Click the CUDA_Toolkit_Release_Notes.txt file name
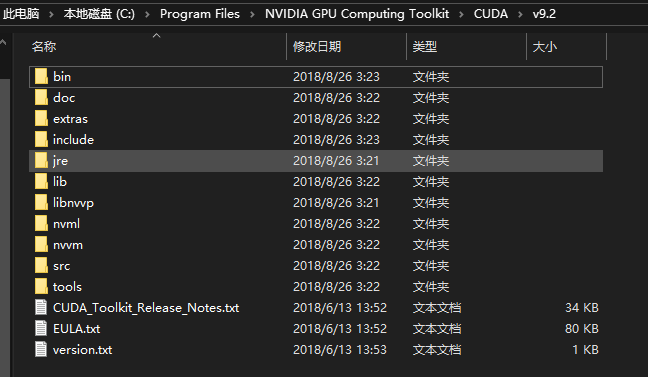This screenshot has width=648, height=377. [146, 308]
